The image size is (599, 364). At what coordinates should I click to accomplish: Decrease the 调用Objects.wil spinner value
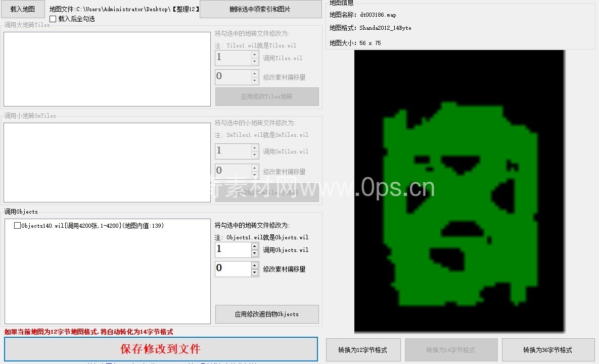[255, 253]
